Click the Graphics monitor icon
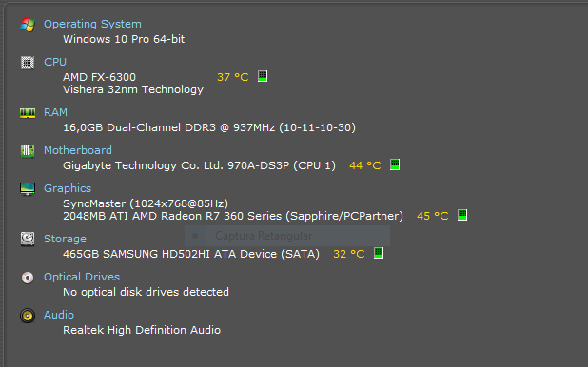Screen dimensions: 588x367 pyautogui.click(x=28, y=189)
